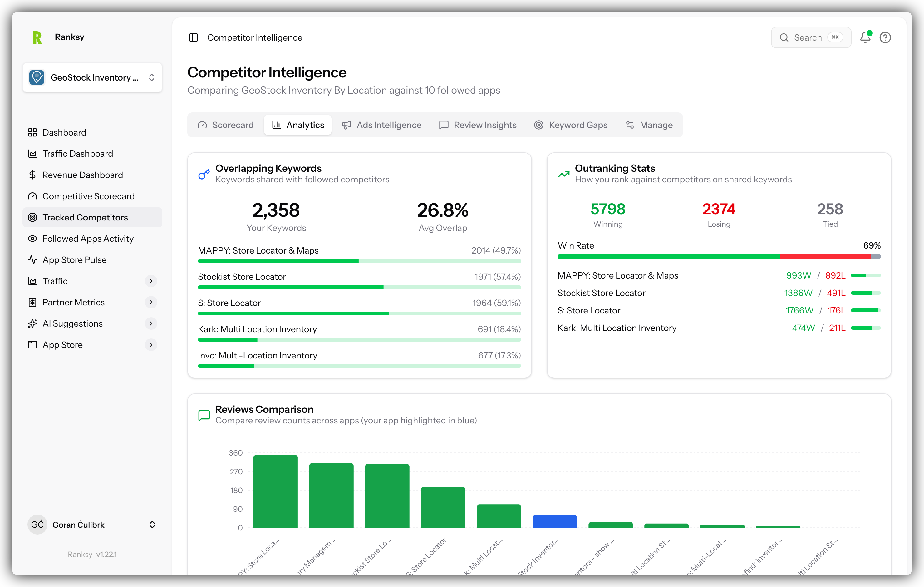Click the Tracked Competitors target icon
Viewport: 924px width, 587px height.
point(32,217)
